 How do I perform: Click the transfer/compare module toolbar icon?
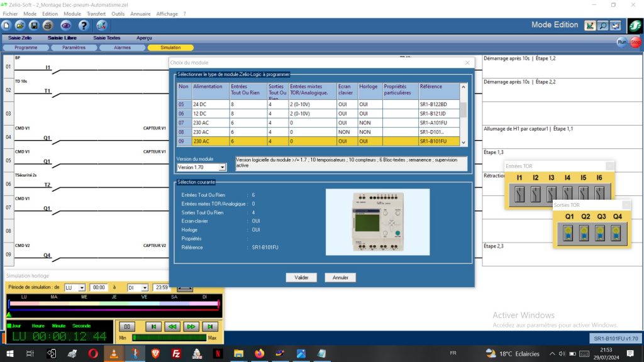[x=101, y=25]
